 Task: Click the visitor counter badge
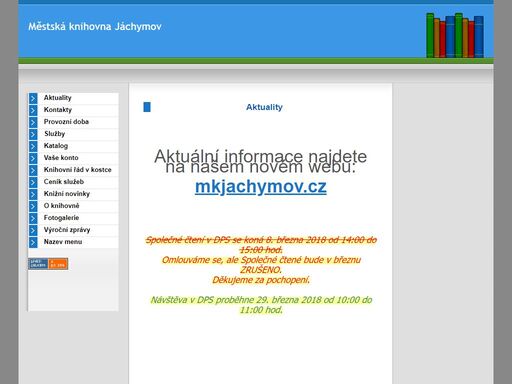click(x=48, y=264)
